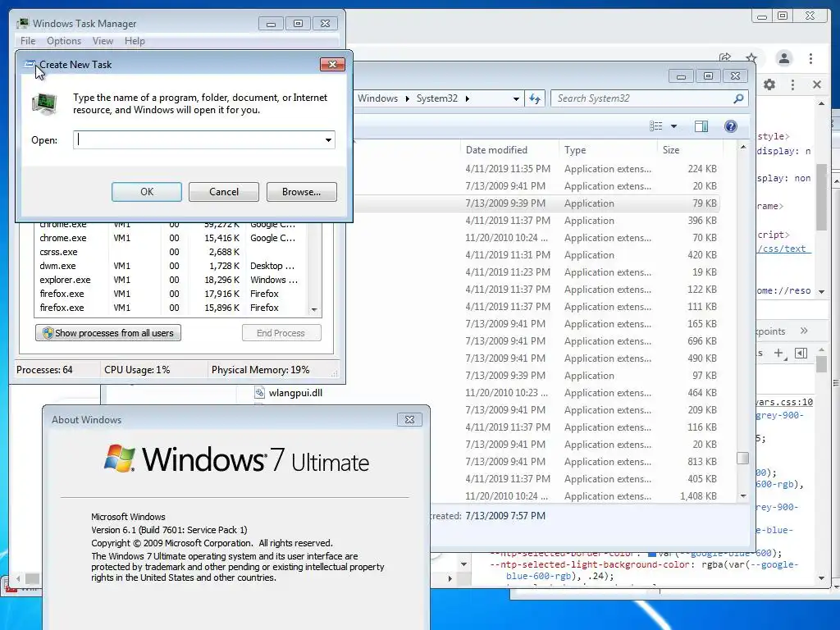Click the Windows breadcrumb in Explorer address bar
Viewport: 840px width, 630px height.
point(377,98)
